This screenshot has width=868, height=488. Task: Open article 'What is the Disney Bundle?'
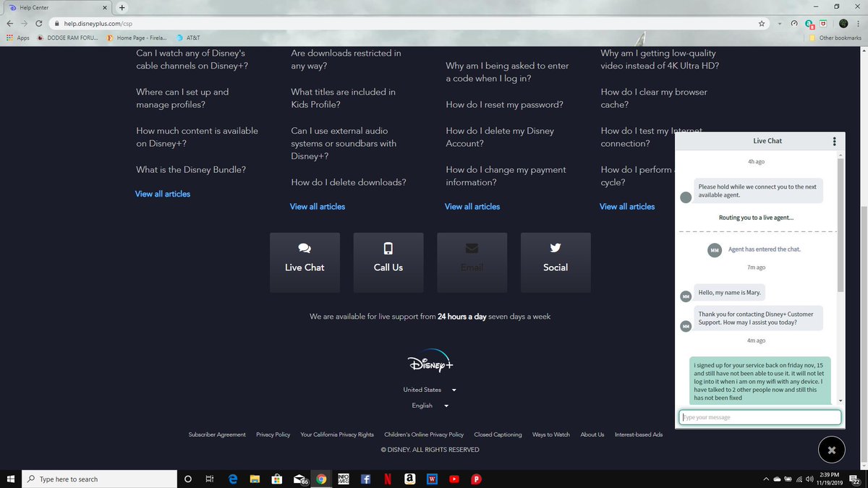pyautogui.click(x=191, y=170)
